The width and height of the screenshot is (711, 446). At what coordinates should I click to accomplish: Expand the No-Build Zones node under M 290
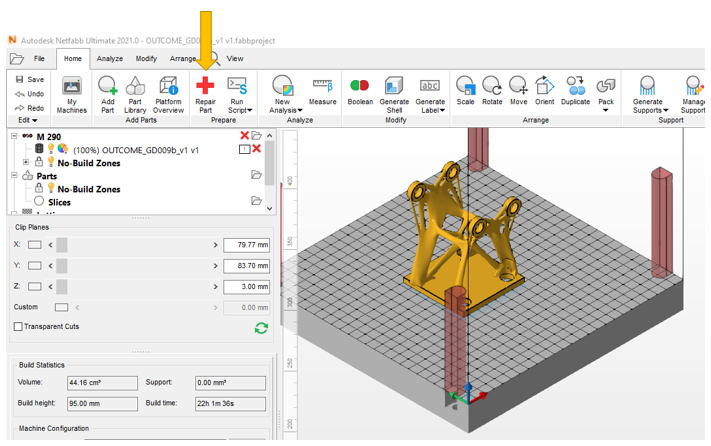26,161
